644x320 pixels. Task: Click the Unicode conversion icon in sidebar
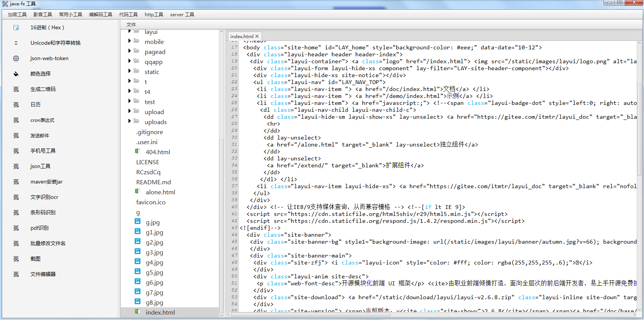[x=16, y=43]
